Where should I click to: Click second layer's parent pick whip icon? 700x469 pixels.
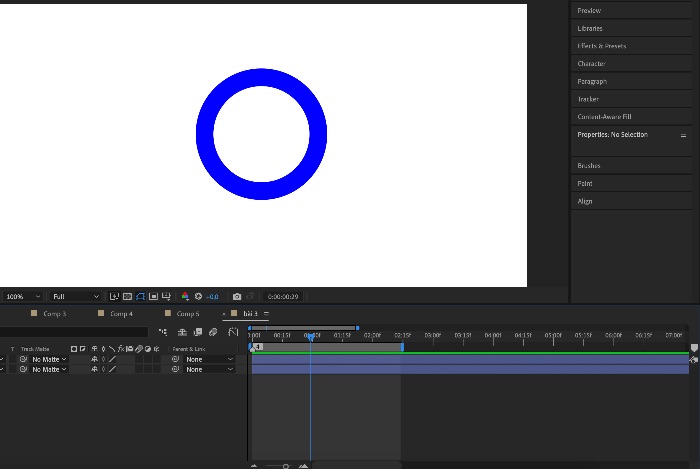(x=175, y=369)
